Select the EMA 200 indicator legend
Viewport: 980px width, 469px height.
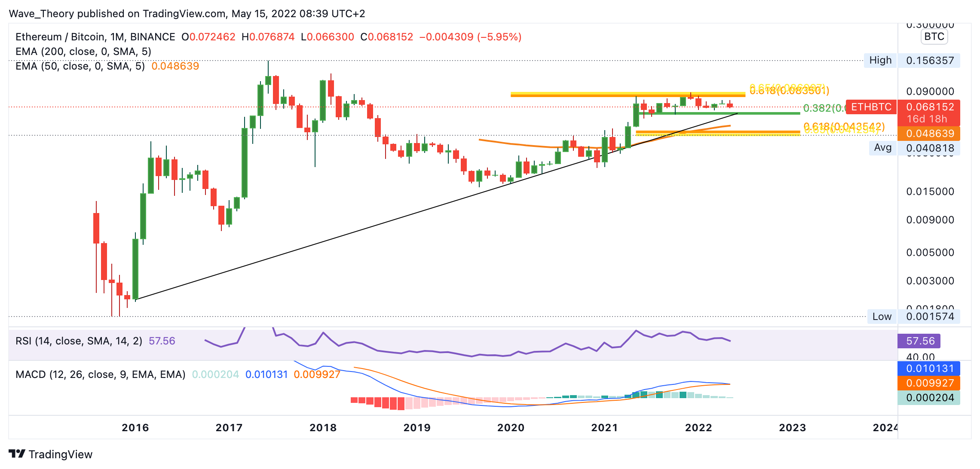[83, 52]
